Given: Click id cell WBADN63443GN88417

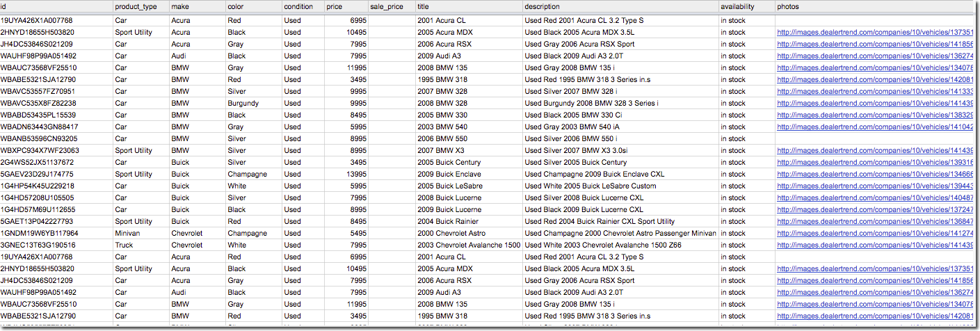Looking at the screenshot, I should (56, 127).
